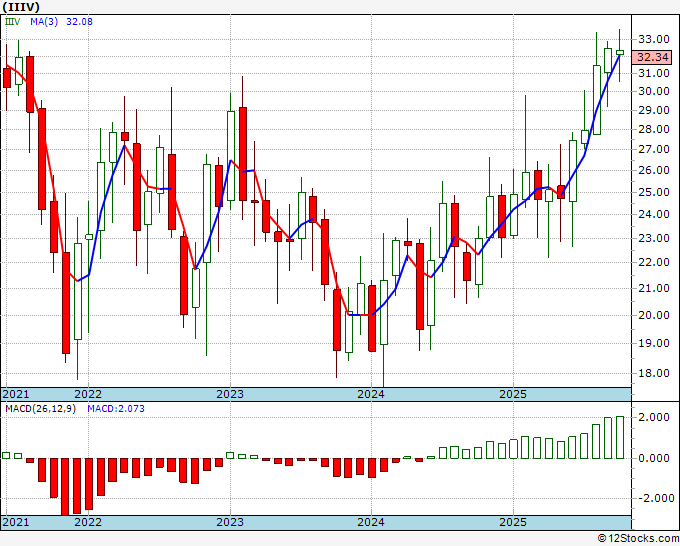Click the 33.00 price axis label
This screenshot has height=546, width=680.
[x=654, y=39]
